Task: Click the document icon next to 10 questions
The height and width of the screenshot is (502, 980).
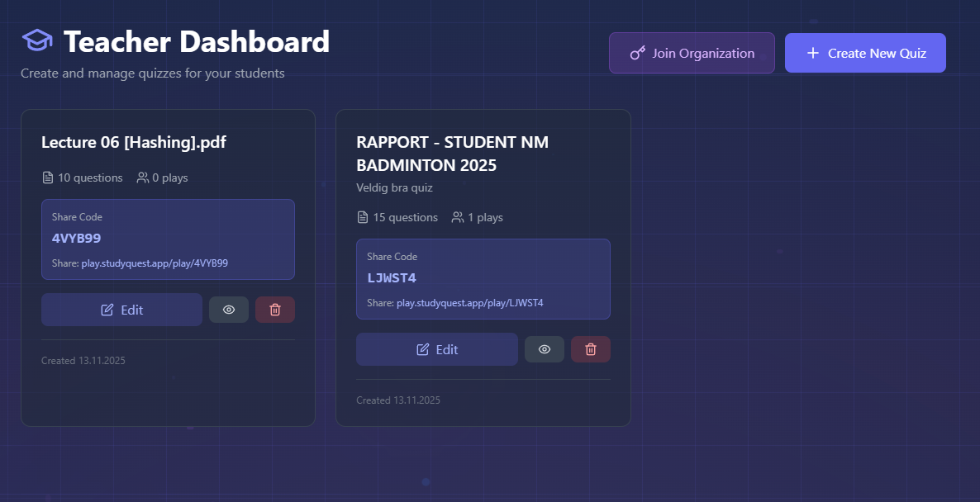Action: (x=46, y=177)
